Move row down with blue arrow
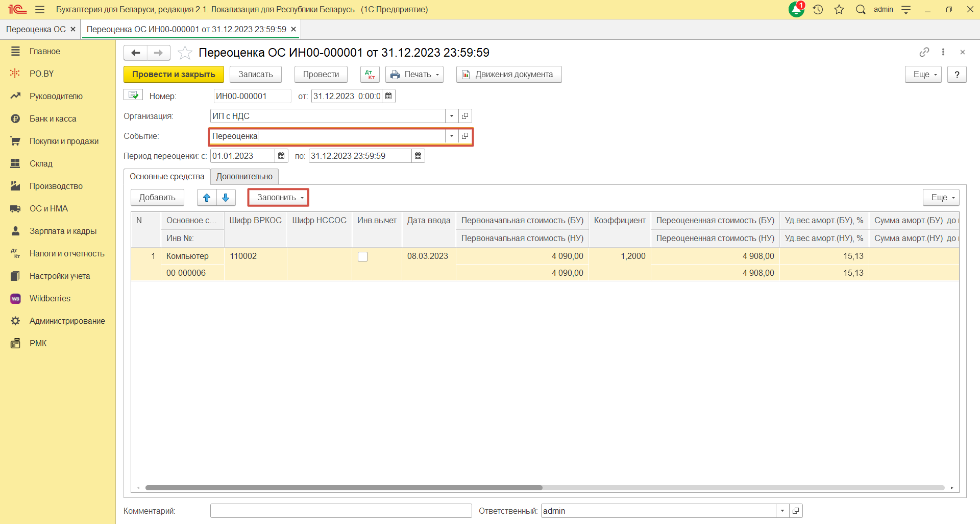The image size is (980, 524). (x=226, y=198)
